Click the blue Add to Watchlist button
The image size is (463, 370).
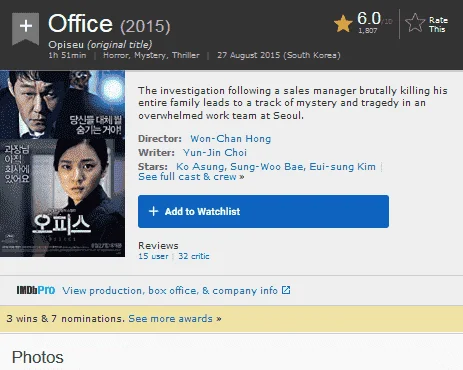(263, 212)
